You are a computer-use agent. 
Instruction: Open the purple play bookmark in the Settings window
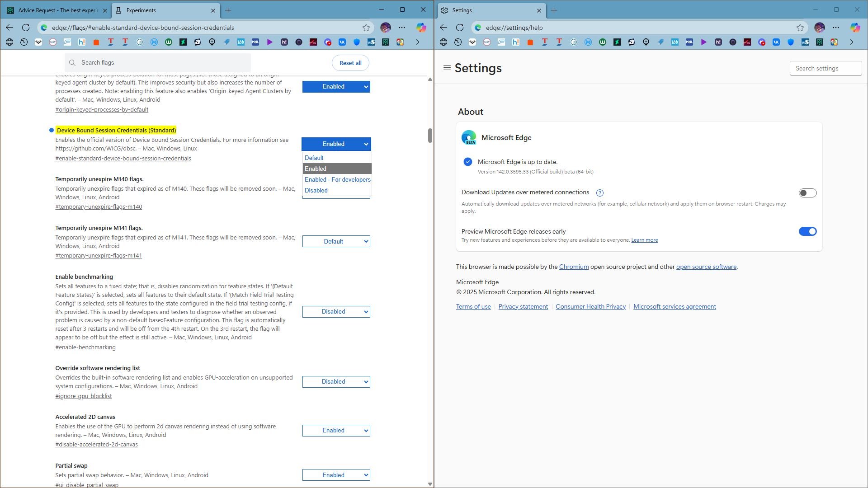[704, 42]
